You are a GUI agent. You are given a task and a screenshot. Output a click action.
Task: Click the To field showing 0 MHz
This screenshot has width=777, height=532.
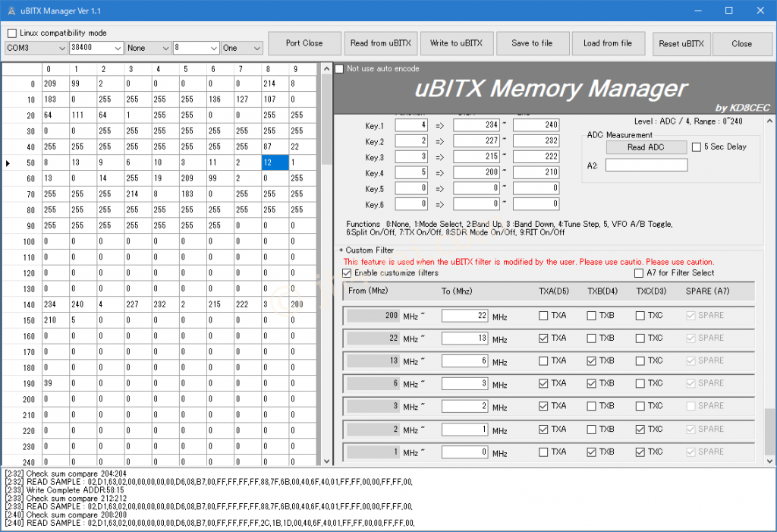click(465, 452)
